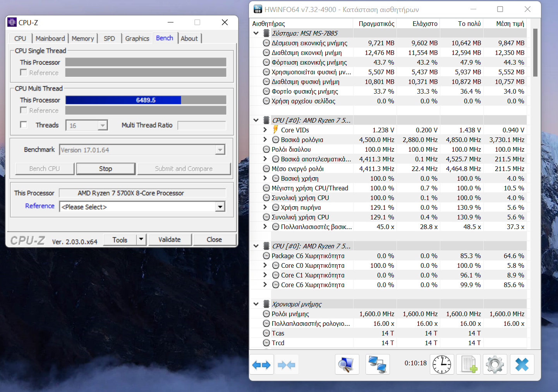Click the HWiNFO64 title bar app icon
The image size is (558, 392).
(x=258, y=9)
